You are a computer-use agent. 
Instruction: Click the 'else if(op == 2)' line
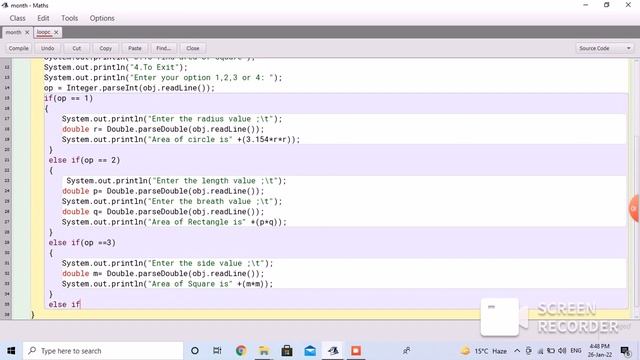pyautogui.click(x=84, y=160)
